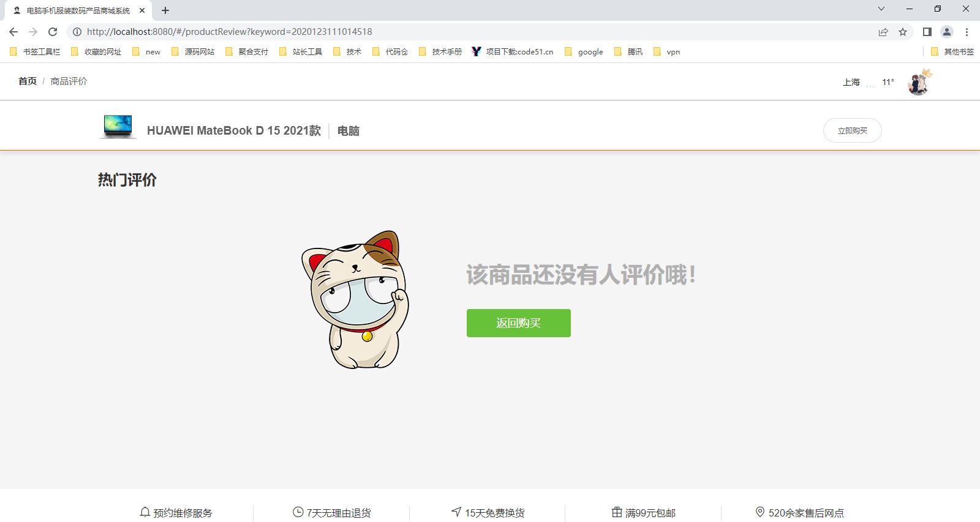The image size is (980, 522).
Task: Click the address bar URL
Action: click(x=229, y=32)
